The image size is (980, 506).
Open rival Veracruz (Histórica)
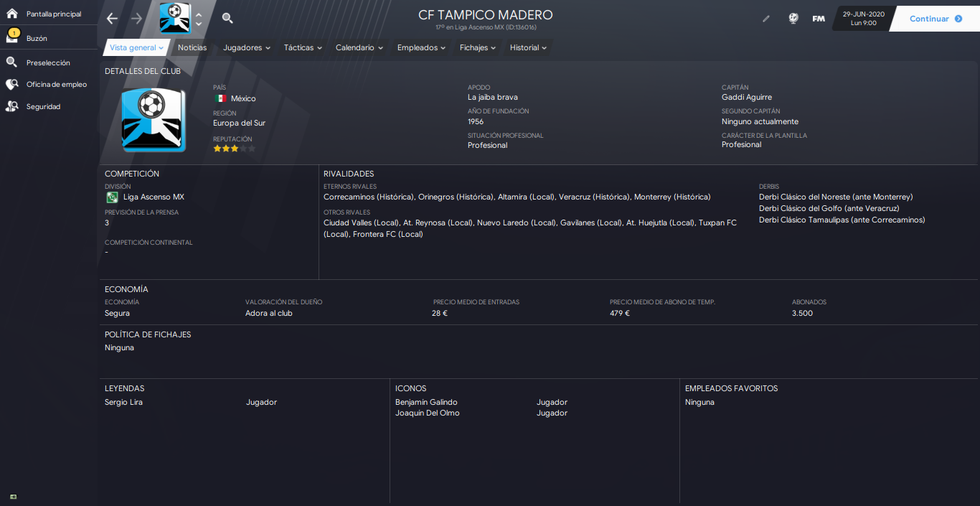[x=594, y=197]
